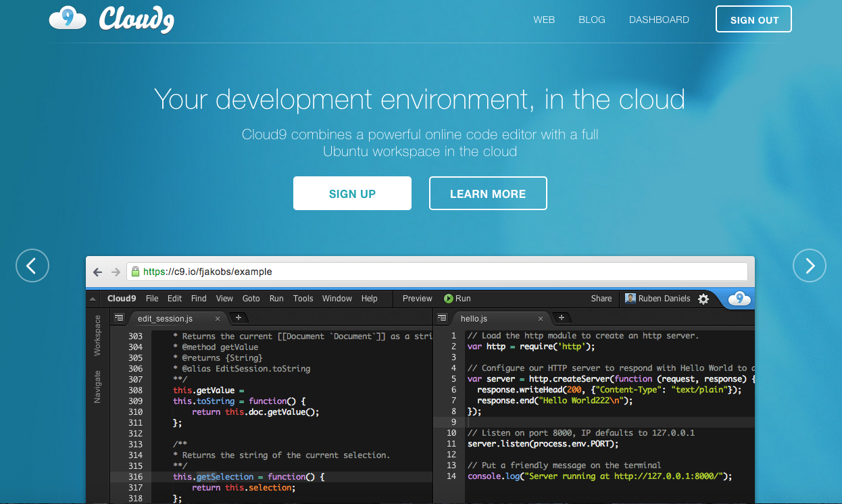Open the DASHBOARD link
The width and height of the screenshot is (842, 504).
point(659,20)
